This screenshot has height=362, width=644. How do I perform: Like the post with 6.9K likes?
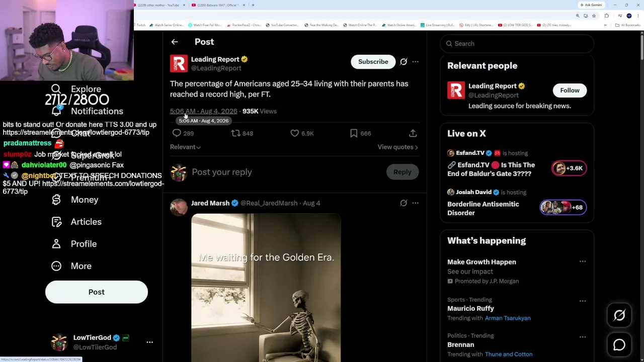point(295,133)
